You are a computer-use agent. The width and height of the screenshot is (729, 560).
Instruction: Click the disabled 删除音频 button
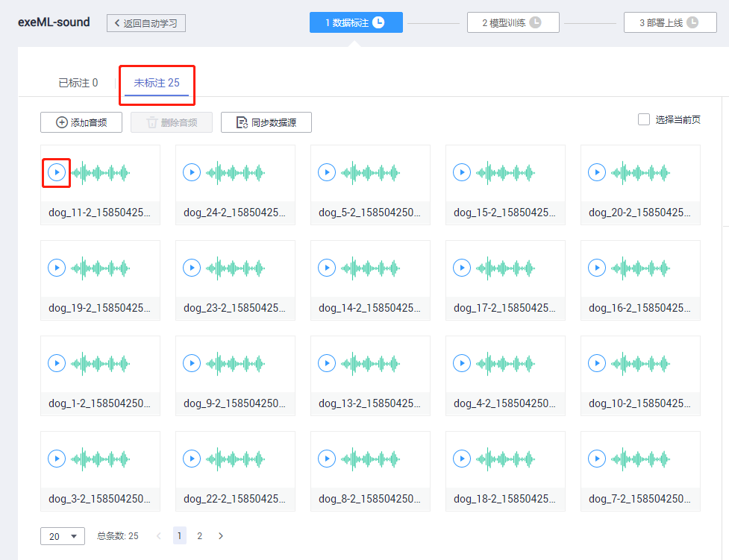(x=172, y=122)
